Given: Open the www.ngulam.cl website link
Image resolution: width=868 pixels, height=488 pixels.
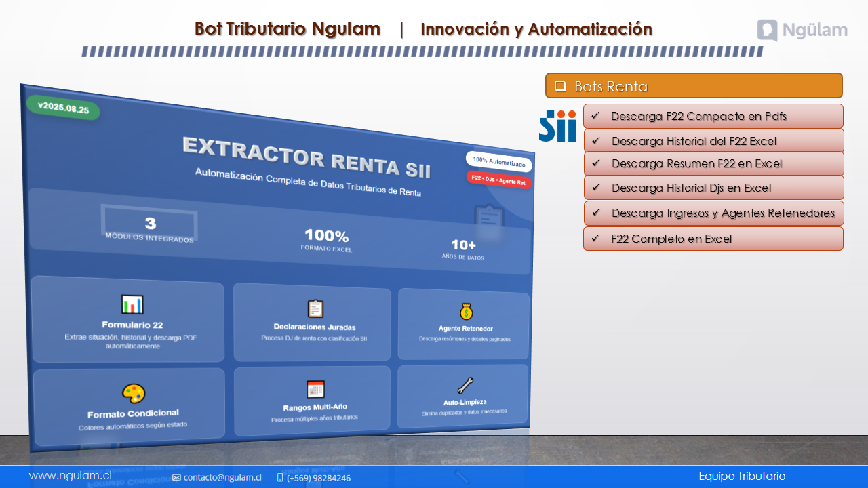Looking at the screenshot, I should click(70, 476).
